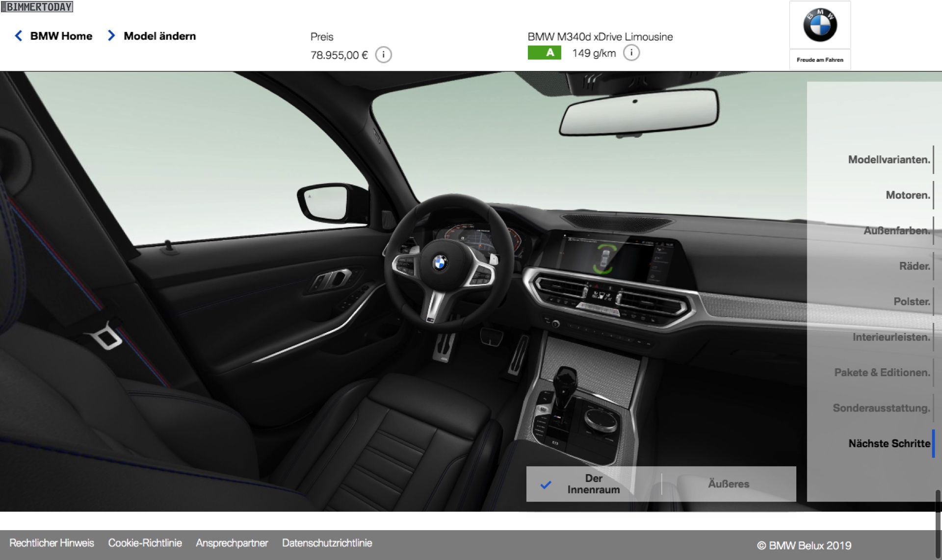Select the Polster upholstery step
The image size is (942, 560).
[x=911, y=302]
